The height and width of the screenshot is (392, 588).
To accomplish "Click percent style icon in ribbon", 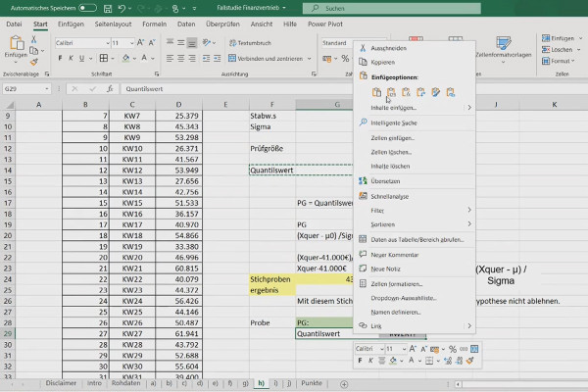I will click(345, 59).
